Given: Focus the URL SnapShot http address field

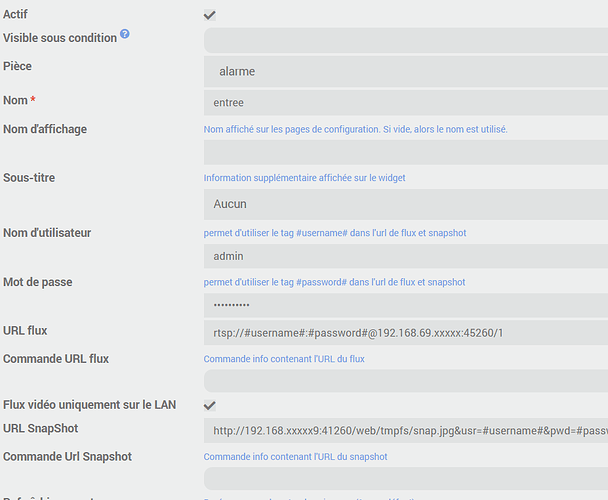Looking at the screenshot, I should point(405,431).
